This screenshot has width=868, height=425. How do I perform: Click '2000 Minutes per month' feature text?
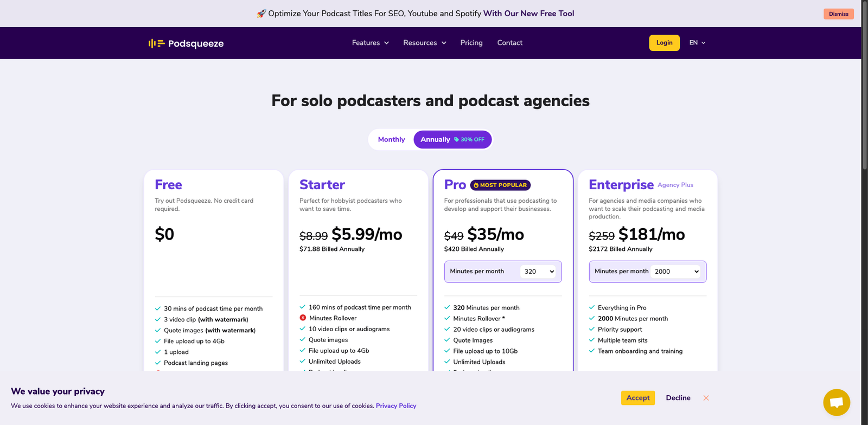pos(633,318)
